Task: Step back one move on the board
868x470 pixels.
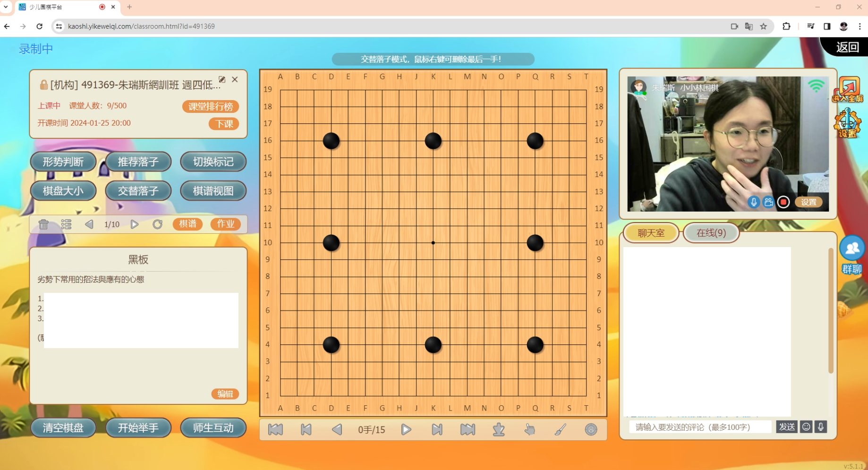Action: [337, 429]
